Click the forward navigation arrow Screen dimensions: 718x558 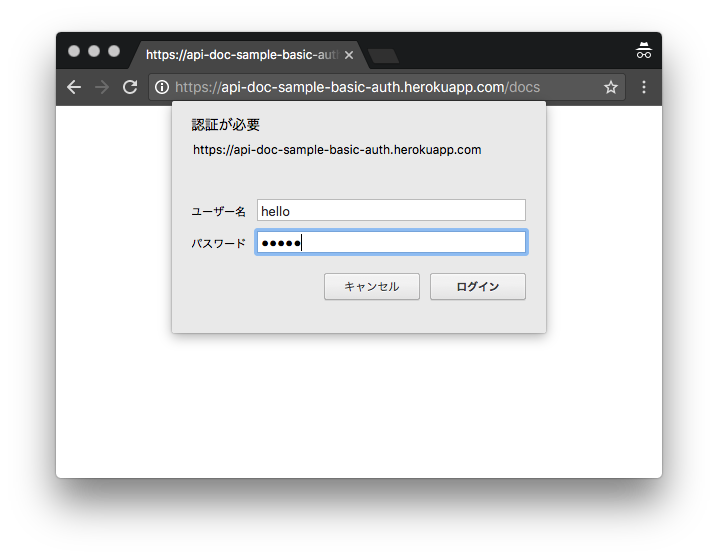[x=102, y=87]
